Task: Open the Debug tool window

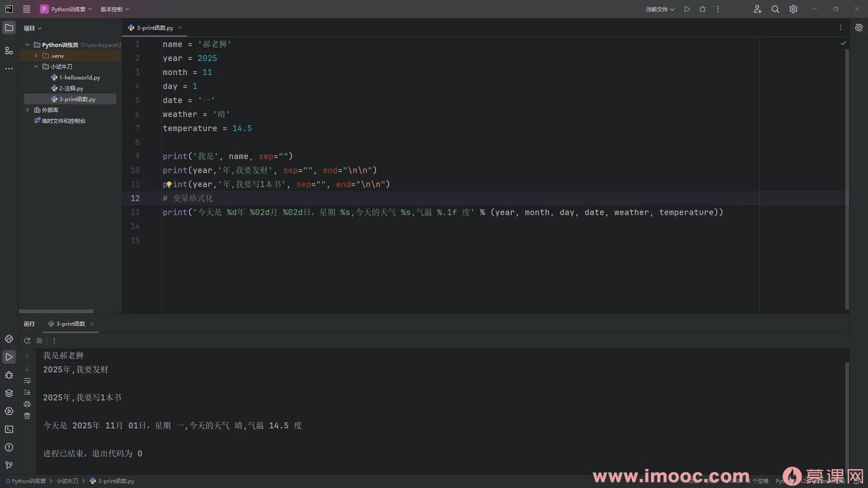Action: tap(9, 375)
